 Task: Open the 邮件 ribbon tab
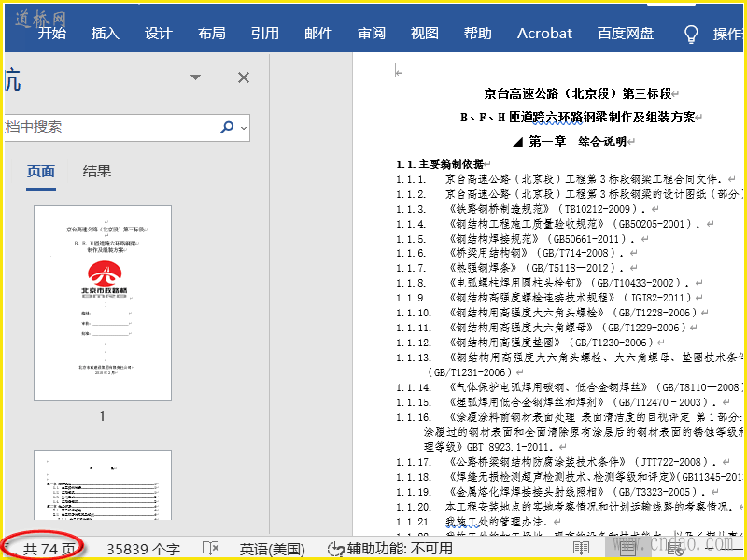point(318,33)
